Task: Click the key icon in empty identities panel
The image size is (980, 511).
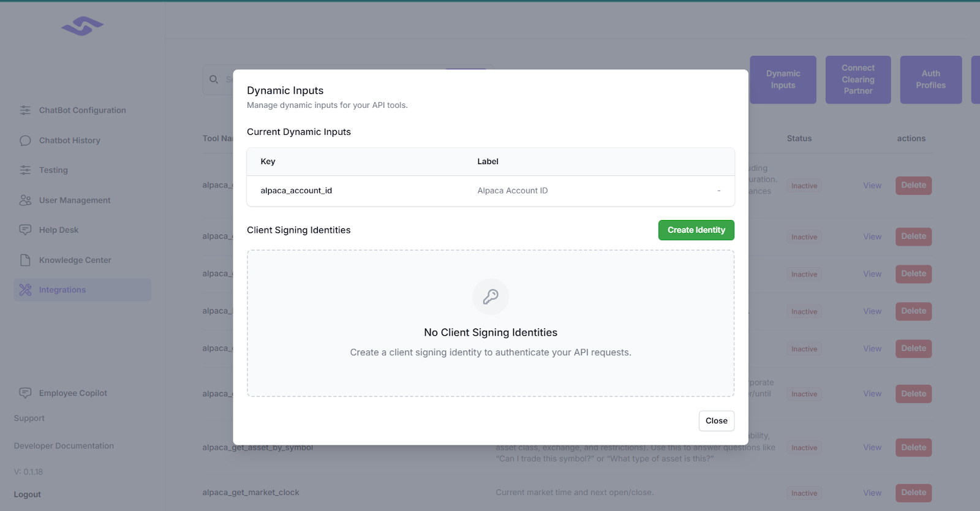Action: coord(491,297)
